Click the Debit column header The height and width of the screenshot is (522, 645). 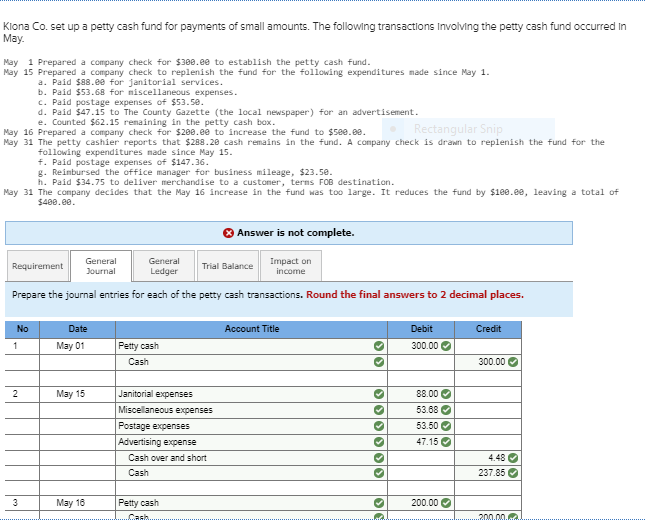(421, 329)
